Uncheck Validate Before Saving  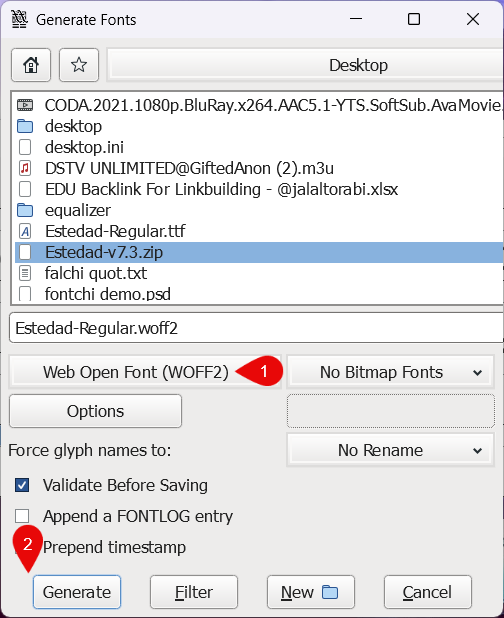pyautogui.click(x=22, y=485)
